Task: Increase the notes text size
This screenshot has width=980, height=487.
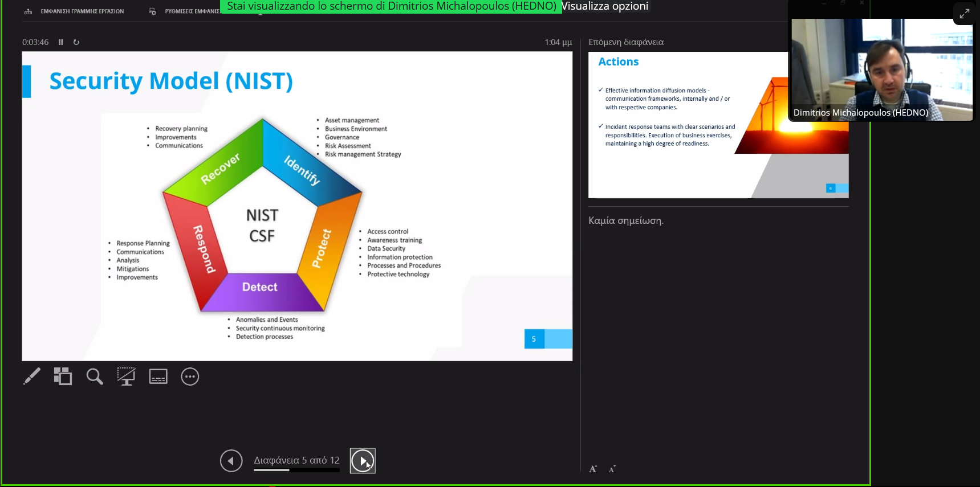Action: pyautogui.click(x=593, y=469)
